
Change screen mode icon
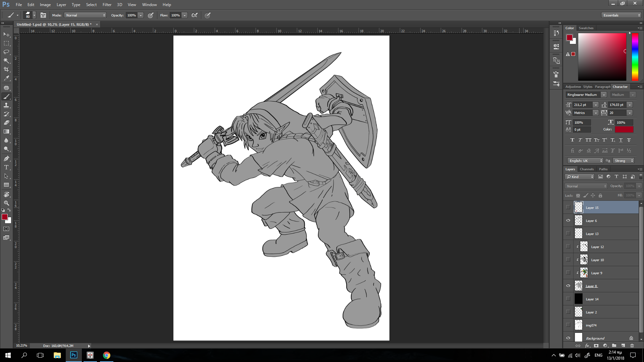click(x=6, y=238)
